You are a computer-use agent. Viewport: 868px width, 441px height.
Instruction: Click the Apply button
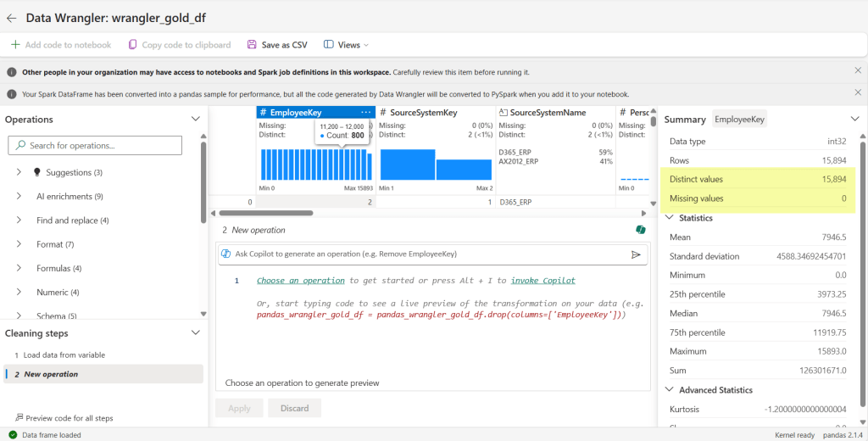(239, 408)
